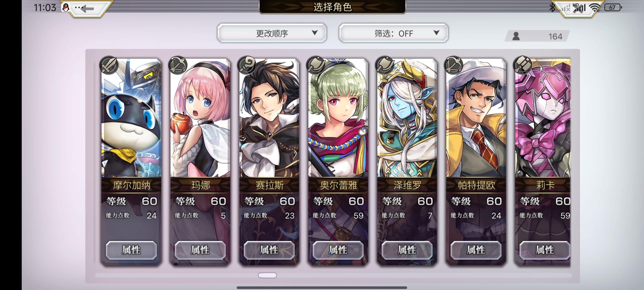Image resolution: width=644 pixels, height=290 pixels.
Task: Click staff weapon icon on 赛拉斯 card
Action: coord(247,65)
